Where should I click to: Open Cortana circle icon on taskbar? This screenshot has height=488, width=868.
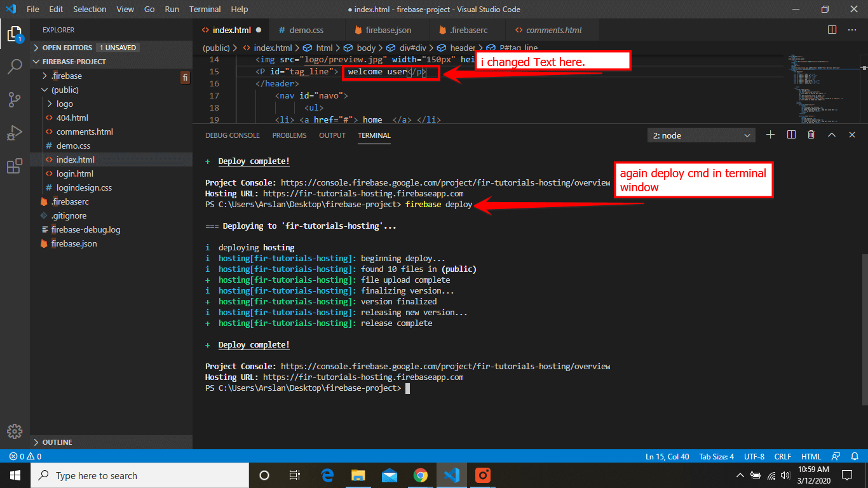pos(264,475)
